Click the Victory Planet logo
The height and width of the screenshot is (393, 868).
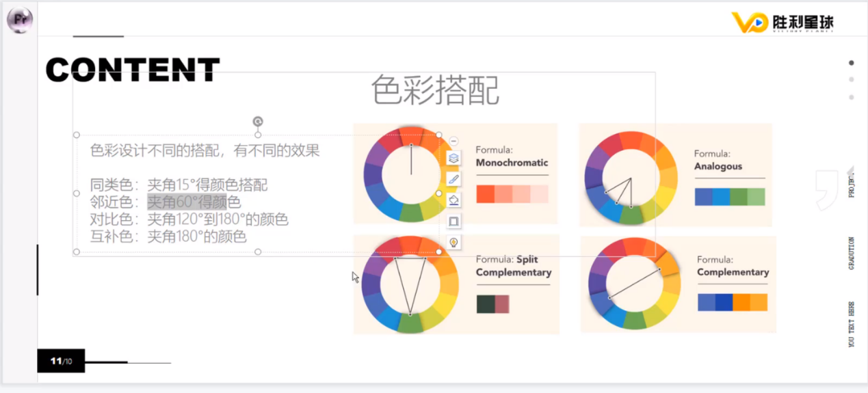782,22
